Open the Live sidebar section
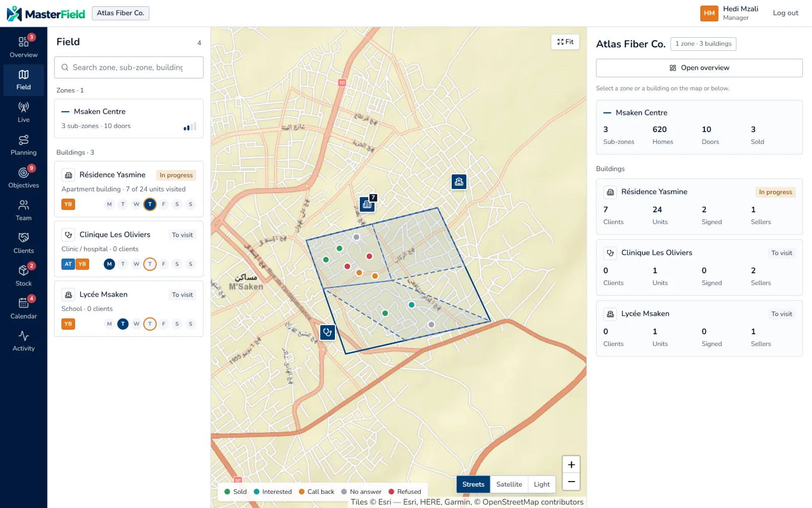The height and width of the screenshot is (508, 812). [23, 112]
